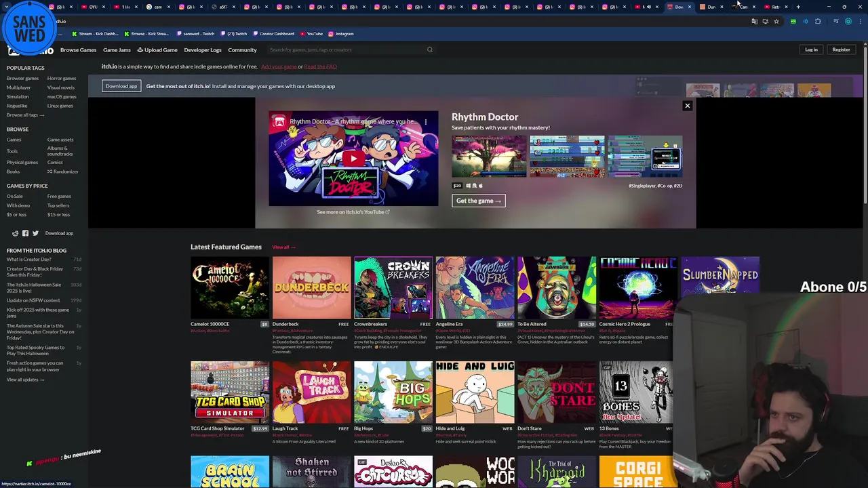Open Game Jams in the top nav
This screenshot has width=868, height=488.
click(117, 49)
